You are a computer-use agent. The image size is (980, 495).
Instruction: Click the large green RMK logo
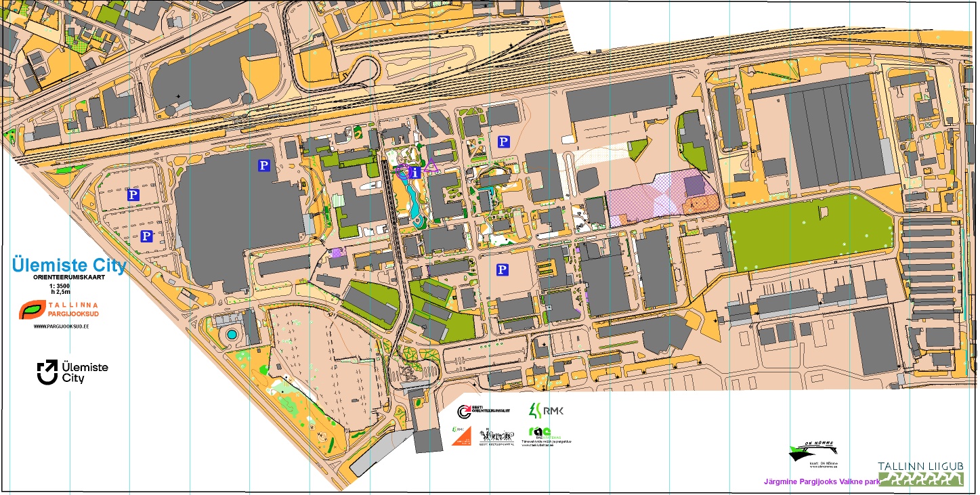click(546, 410)
